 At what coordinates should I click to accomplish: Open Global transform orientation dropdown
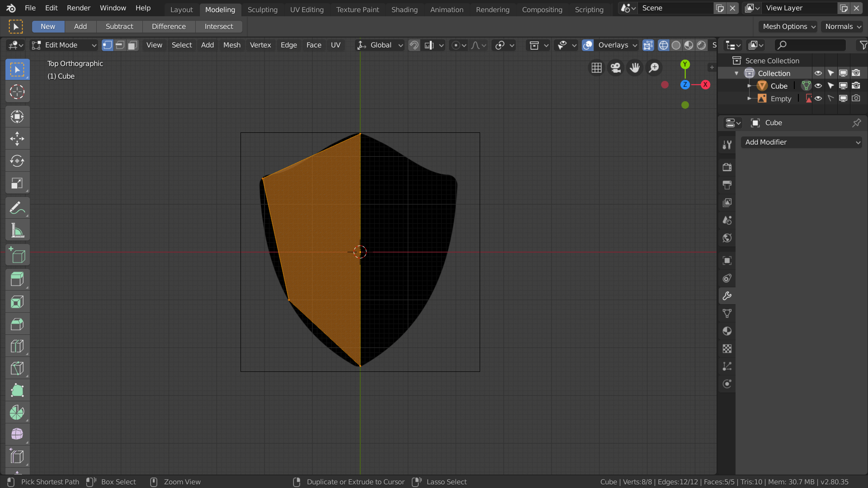point(380,45)
